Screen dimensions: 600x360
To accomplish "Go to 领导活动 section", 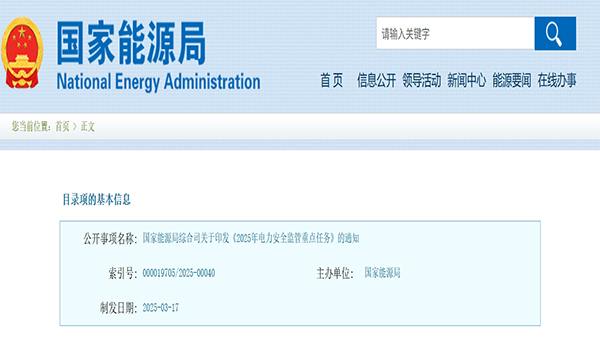I will point(421,80).
